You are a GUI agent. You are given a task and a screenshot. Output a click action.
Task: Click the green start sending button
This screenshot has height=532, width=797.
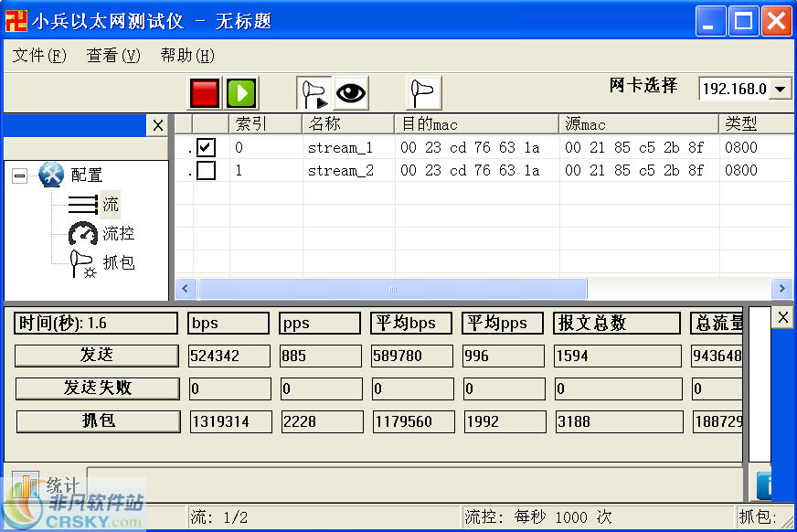click(x=241, y=93)
